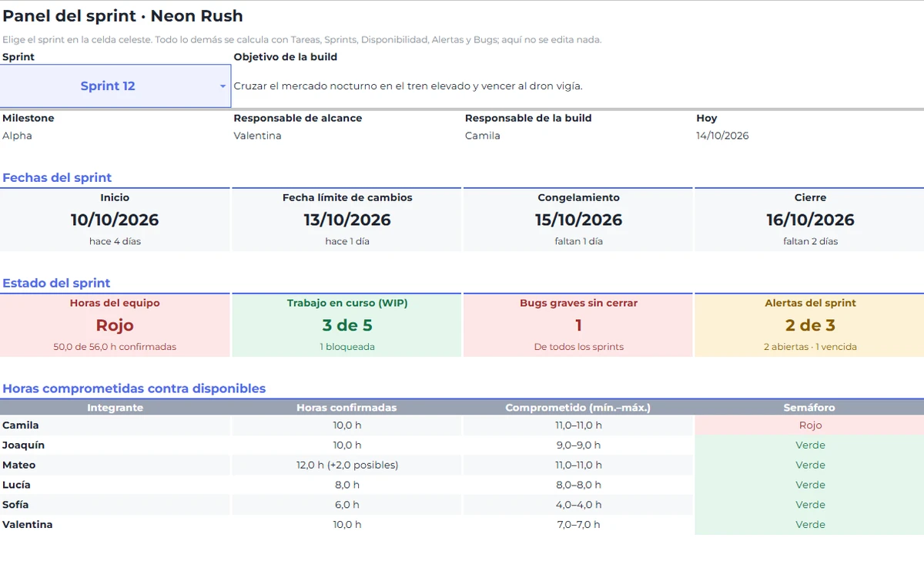Select the Mateo row name cell
The width and height of the screenshot is (924, 578).
[115, 465]
